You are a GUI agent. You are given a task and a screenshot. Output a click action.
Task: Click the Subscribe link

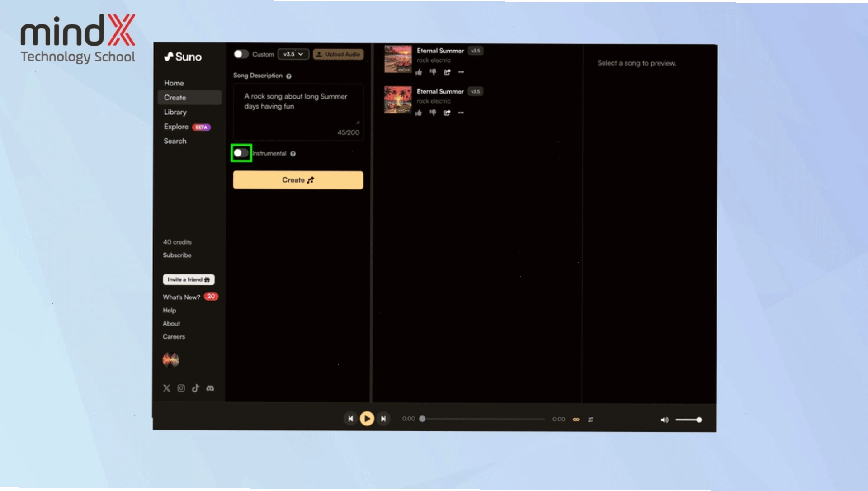[x=177, y=255]
